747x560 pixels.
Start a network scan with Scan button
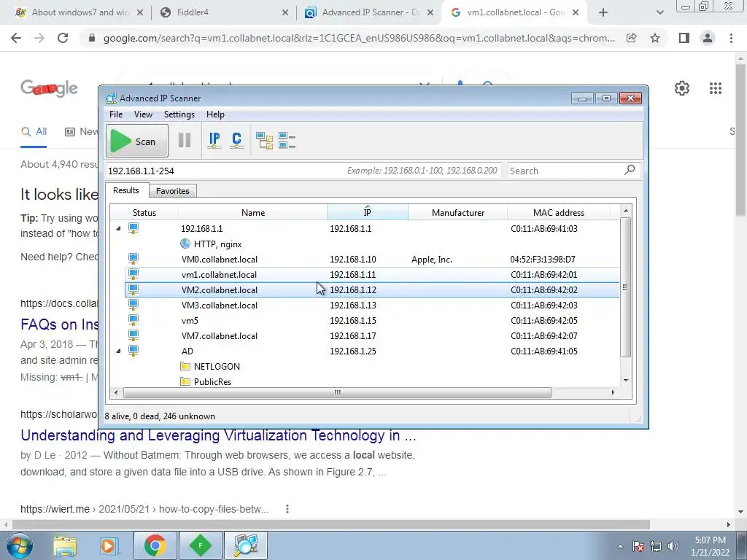pyautogui.click(x=137, y=141)
